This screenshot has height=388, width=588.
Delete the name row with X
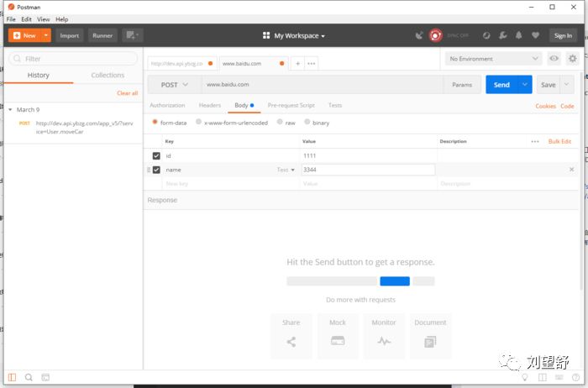(571, 170)
